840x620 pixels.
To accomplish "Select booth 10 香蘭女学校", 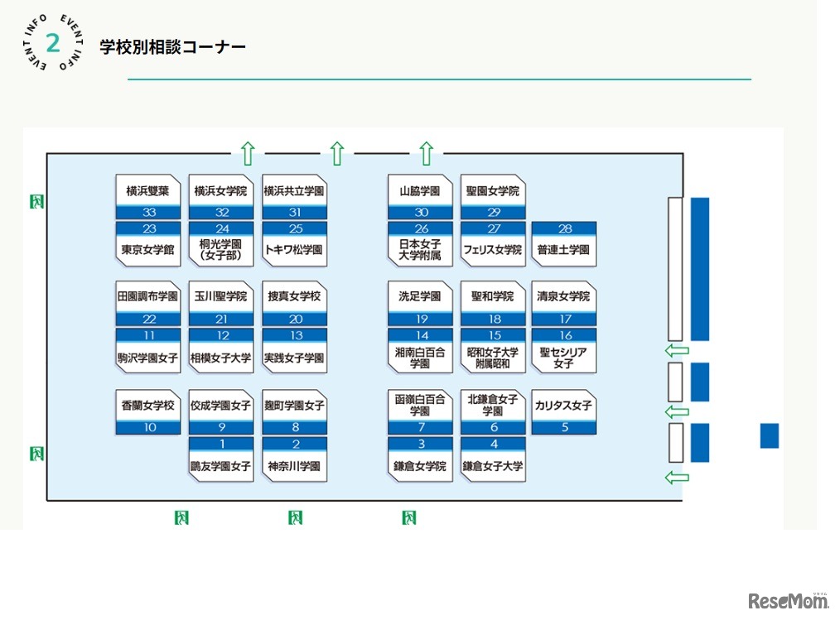I will [148, 411].
